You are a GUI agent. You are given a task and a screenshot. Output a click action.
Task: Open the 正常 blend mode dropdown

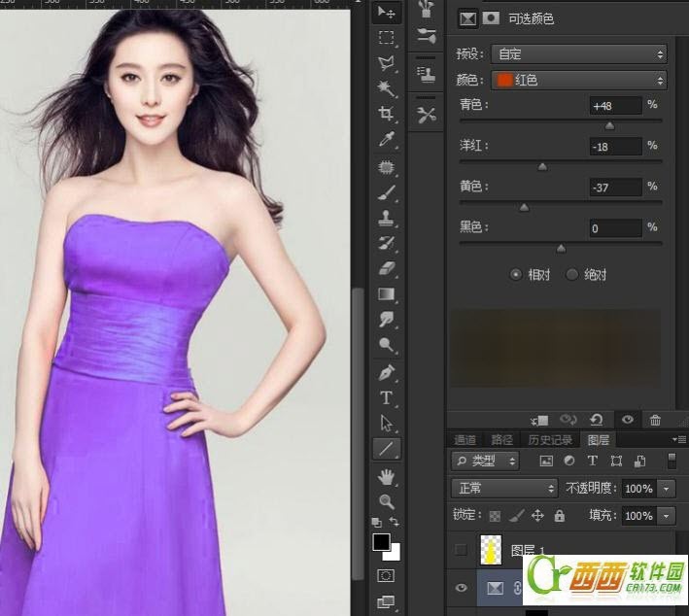pos(503,488)
